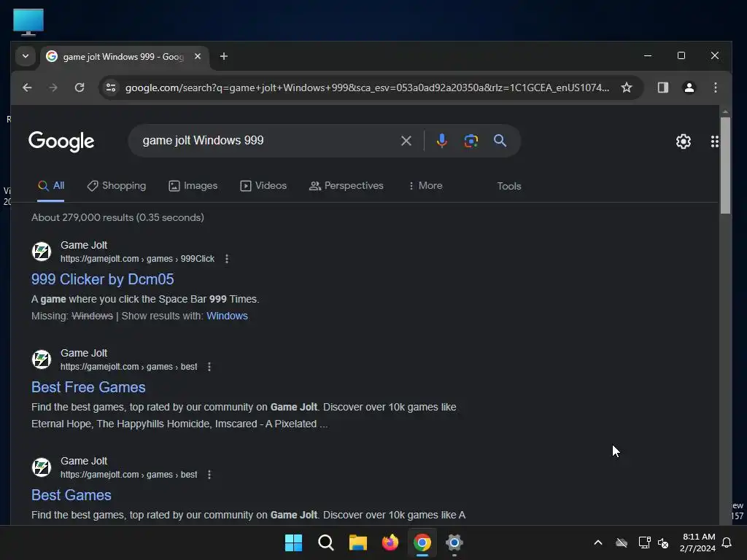747x560 pixels.
Task: Launch Firefox from the taskbar
Action: [390, 542]
